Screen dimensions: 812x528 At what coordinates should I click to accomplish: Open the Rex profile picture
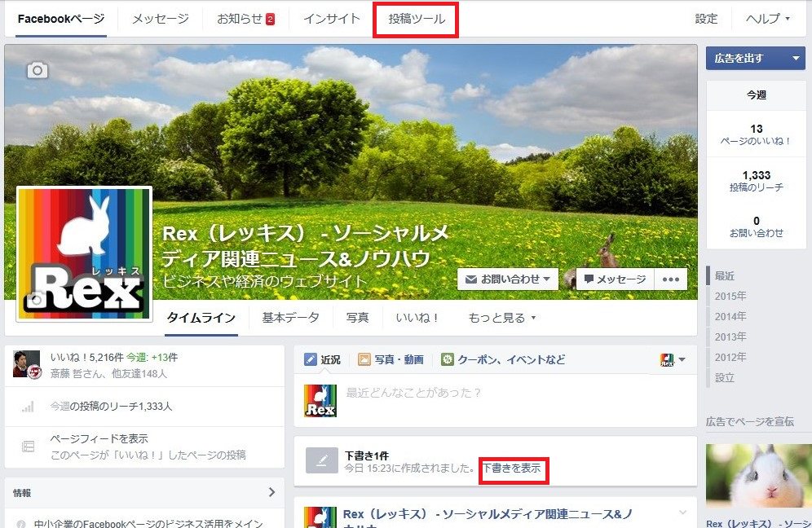(85, 254)
